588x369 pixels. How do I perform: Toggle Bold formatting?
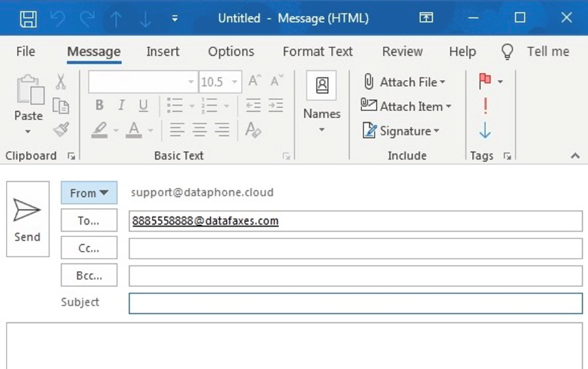coord(99,105)
